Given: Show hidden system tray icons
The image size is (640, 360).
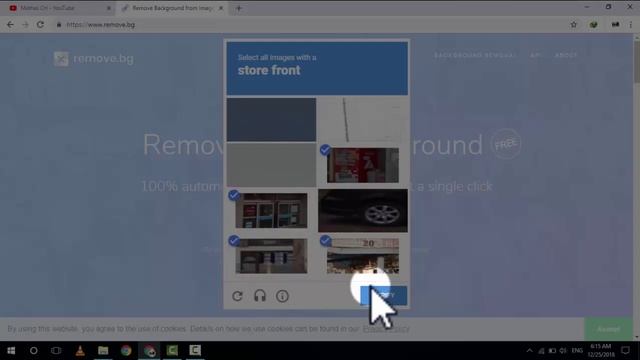Looking at the screenshot, I should [x=529, y=351].
